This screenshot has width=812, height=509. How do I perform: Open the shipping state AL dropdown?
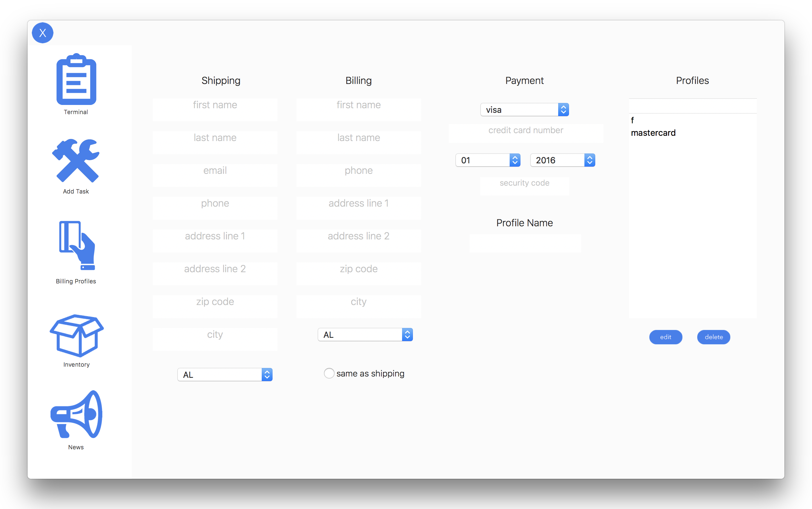[x=225, y=375]
